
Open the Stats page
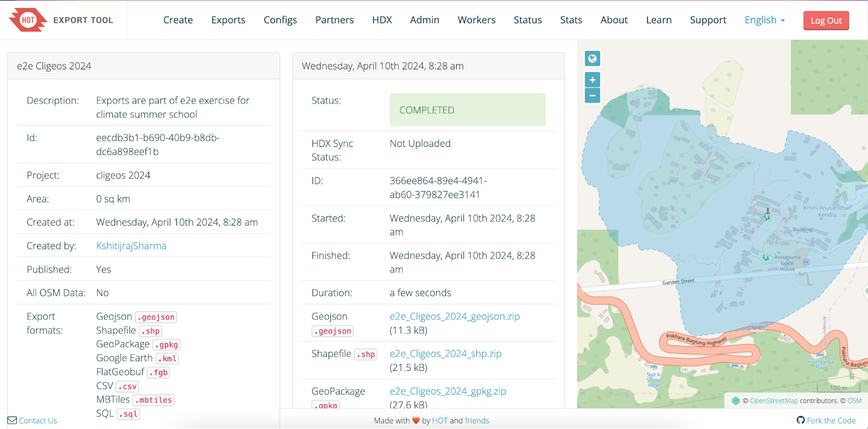571,20
